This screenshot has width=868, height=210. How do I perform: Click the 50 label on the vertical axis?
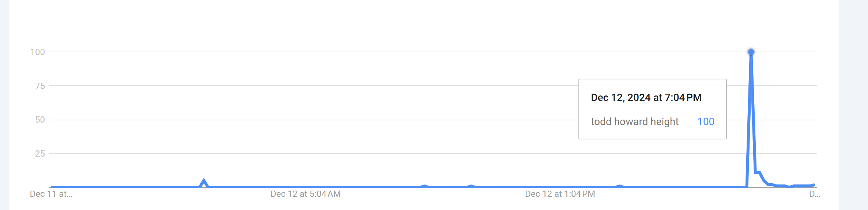coord(40,120)
